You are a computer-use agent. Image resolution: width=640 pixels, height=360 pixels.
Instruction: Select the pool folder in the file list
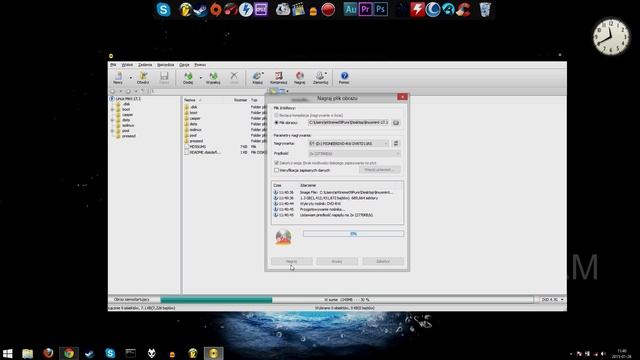coord(193,135)
